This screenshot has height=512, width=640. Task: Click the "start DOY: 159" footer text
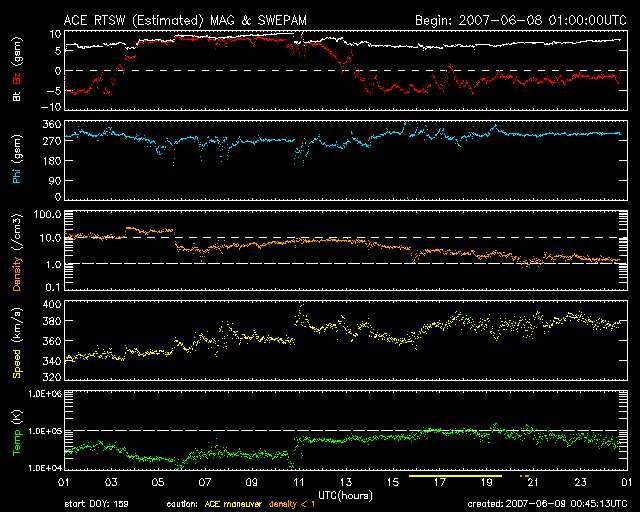(x=96, y=504)
